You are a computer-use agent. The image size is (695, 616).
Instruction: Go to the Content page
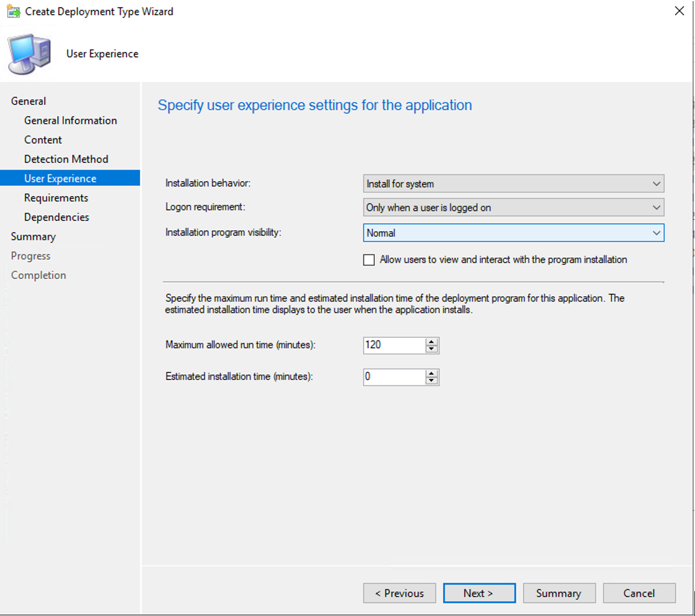(43, 140)
